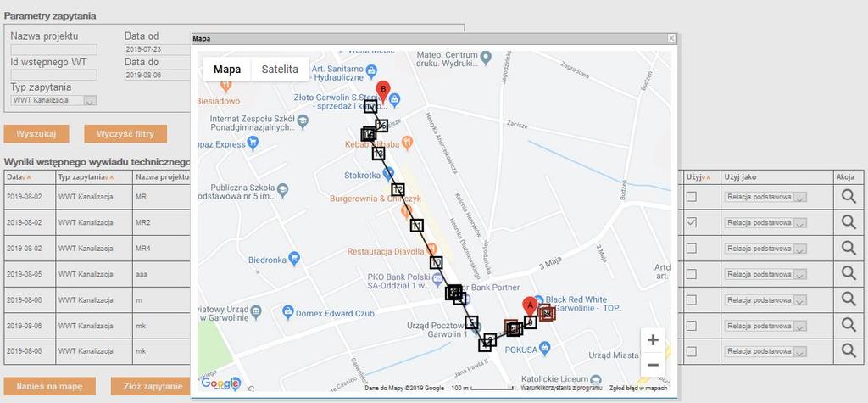
Task: Click map route node number 11
Action: tap(417, 226)
